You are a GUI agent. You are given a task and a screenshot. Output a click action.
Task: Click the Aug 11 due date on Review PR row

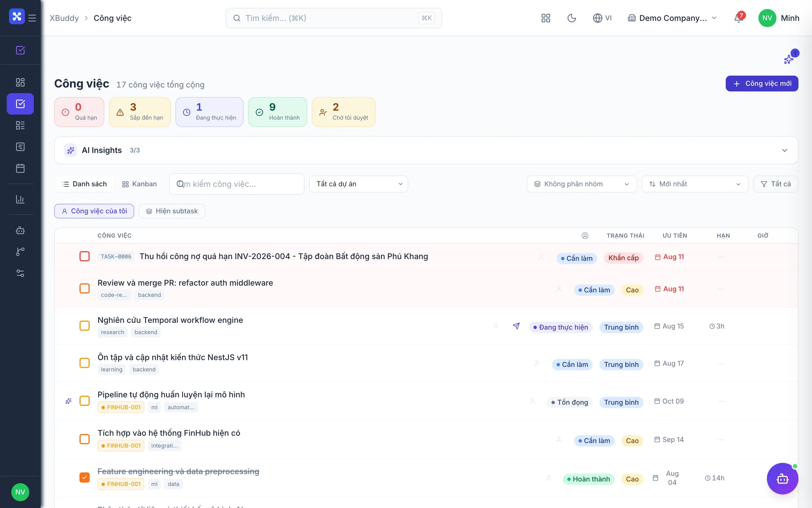tap(669, 289)
